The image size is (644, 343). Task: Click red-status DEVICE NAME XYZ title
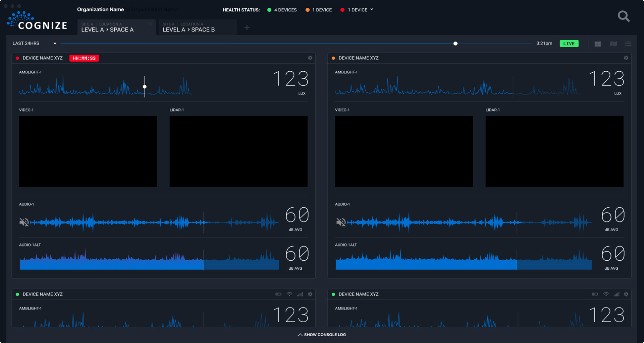(x=43, y=58)
